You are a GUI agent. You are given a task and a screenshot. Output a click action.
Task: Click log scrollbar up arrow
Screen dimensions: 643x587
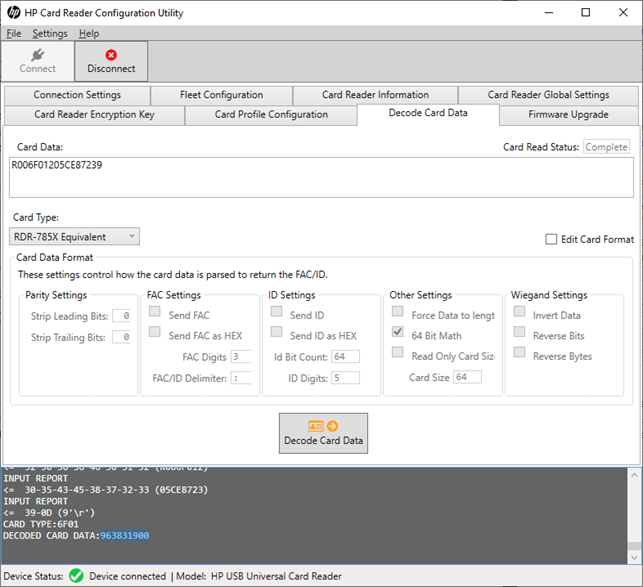(x=634, y=475)
